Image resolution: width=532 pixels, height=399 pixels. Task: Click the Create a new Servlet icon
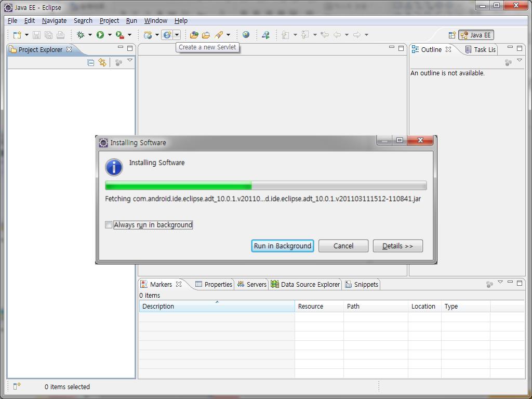167,35
